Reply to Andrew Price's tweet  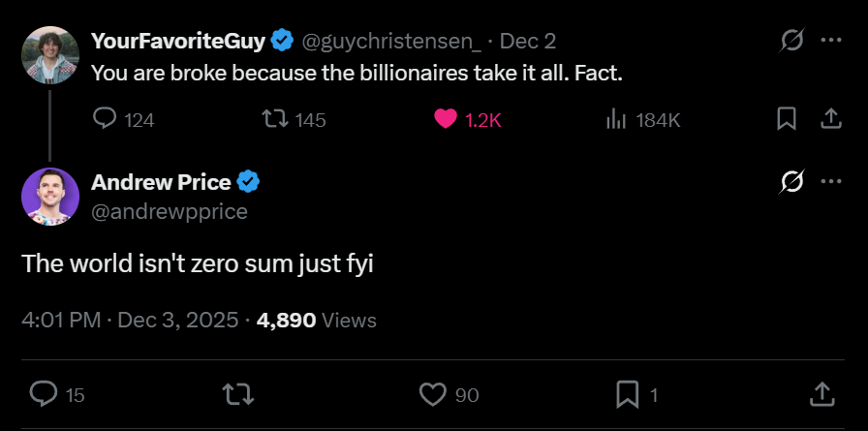coord(45,394)
